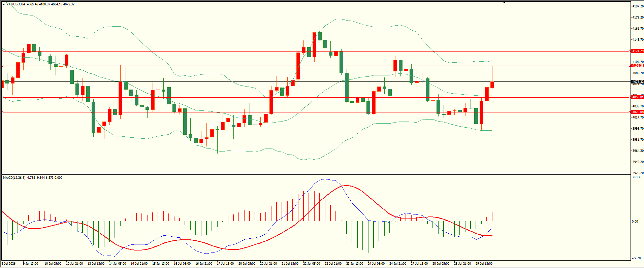
Task: Click the red 4050.01 price label
Action: click(x=638, y=97)
